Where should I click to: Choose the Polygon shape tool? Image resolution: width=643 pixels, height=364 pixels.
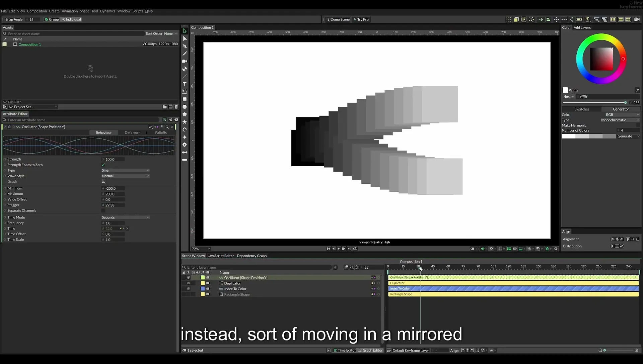click(185, 114)
